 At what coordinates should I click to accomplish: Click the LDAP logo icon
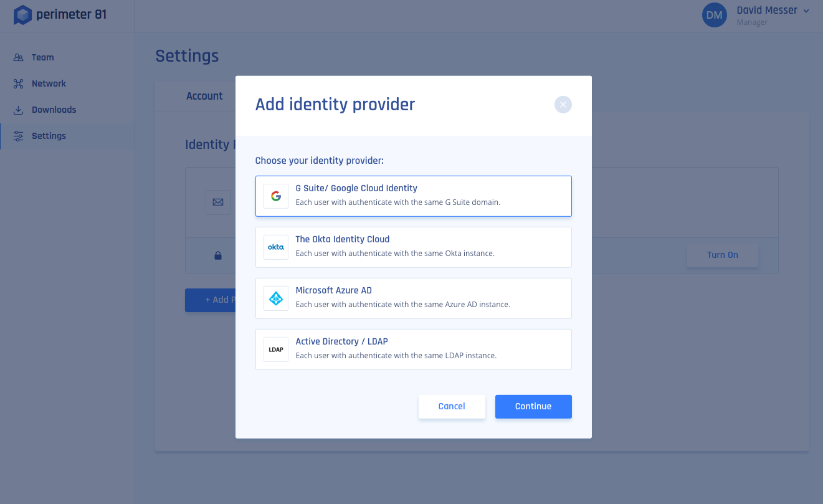[x=276, y=349]
